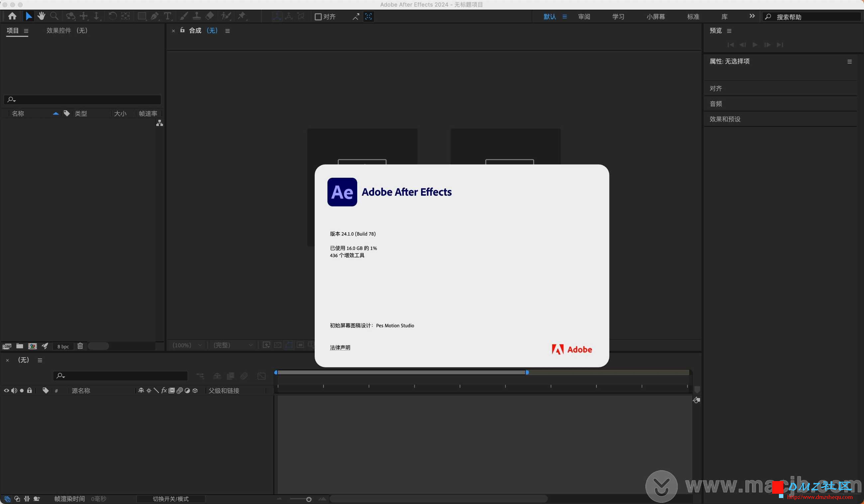Open the (完整) resolution dropdown
Screen dimensions: 864x504
(x=233, y=345)
